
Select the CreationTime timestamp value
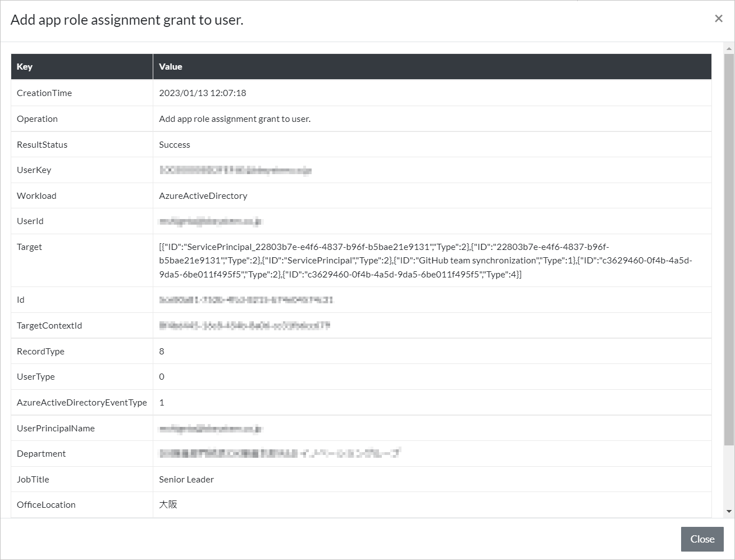(x=203, y=93)
